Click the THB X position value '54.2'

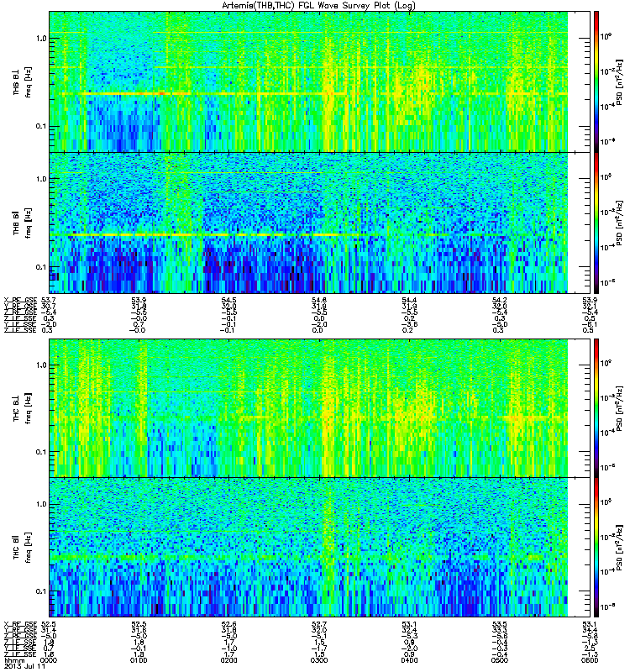click(x=499, y=300)
